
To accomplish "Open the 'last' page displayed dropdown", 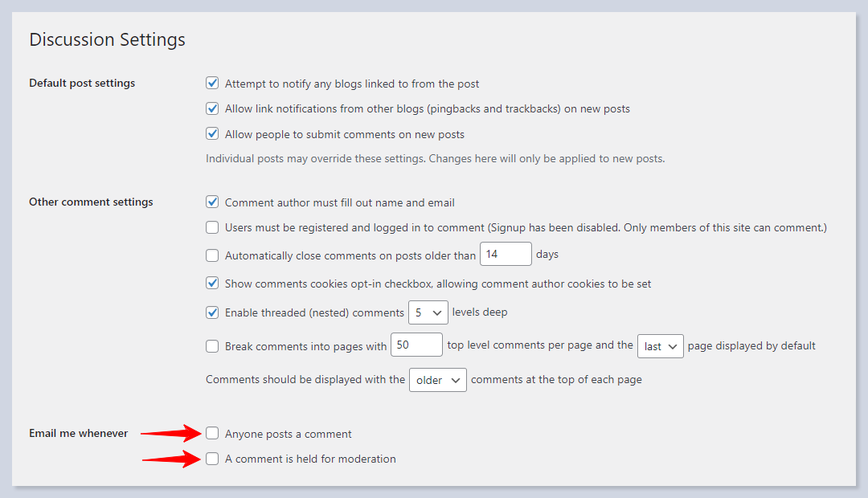I will 660,346.
